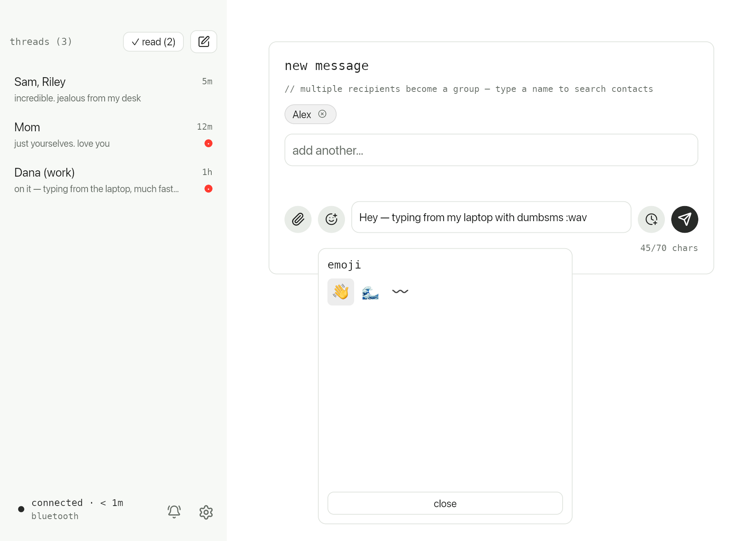
Task: Pick the water wave emoji
Action: (370, 292)
